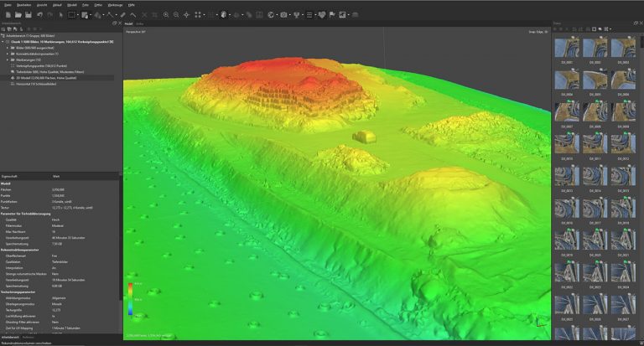Open the Werkzeuge menu
The width and height of the screenshot is (644, 346).
pos(115,4)
